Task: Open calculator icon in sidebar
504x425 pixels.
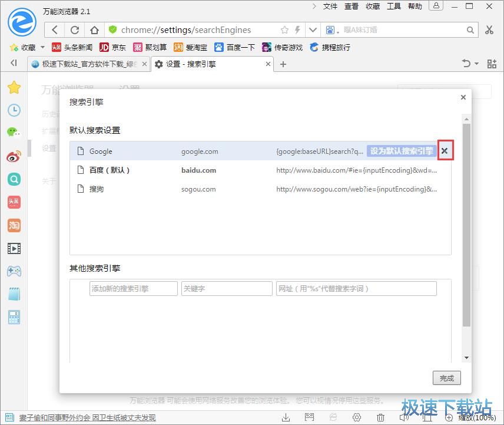Action: [x=14, y=317]
